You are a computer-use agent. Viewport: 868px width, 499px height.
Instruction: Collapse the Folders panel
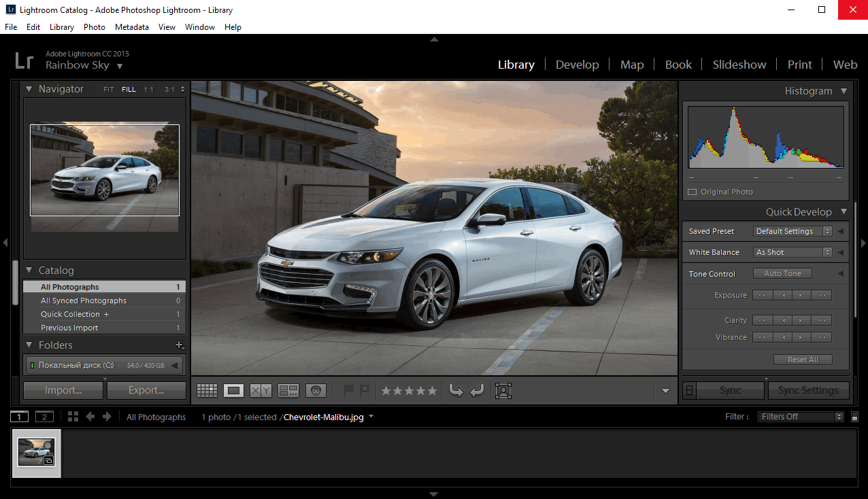[29, 345]
